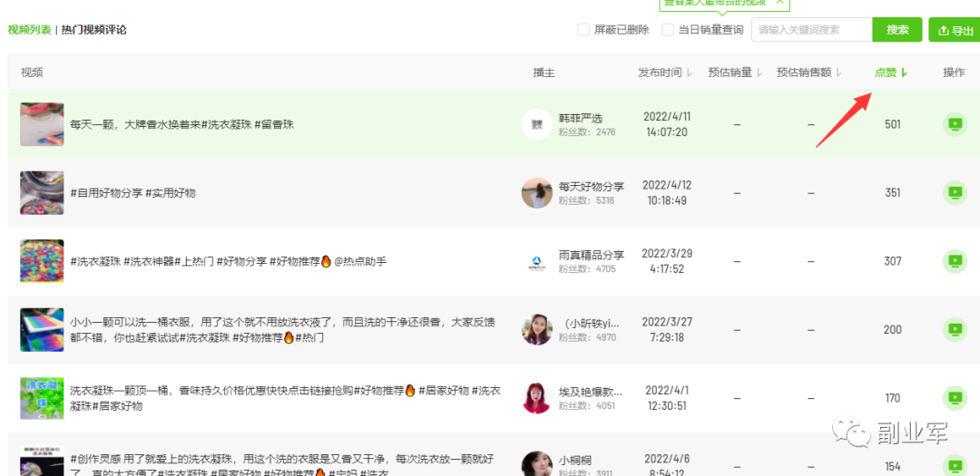Select the like count 200
This screenshot has width=980, height=476.
pyautogui.click(x=893, y=329)
